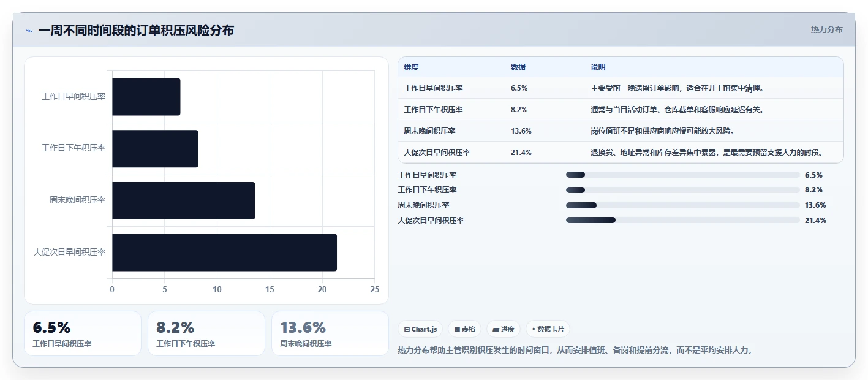Click the x-axis tick labeled 25
Screen dimensions: 868x380
(374, 289)
